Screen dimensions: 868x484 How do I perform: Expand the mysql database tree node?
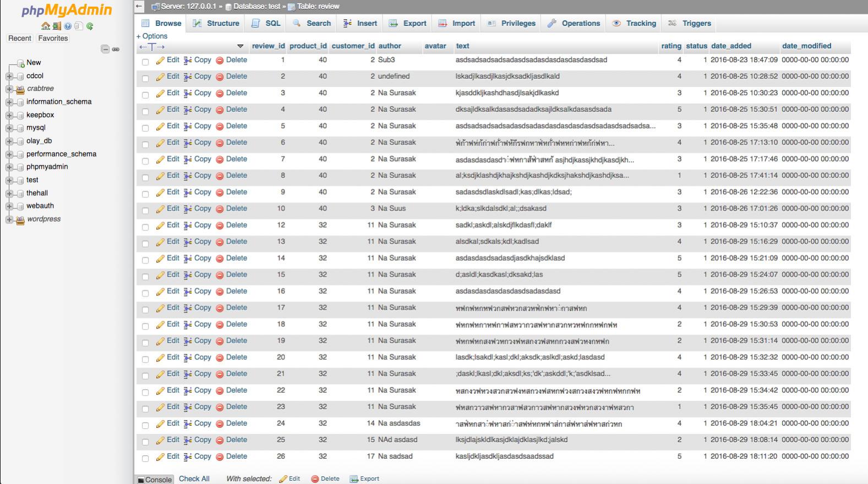(x=9, y=128)
